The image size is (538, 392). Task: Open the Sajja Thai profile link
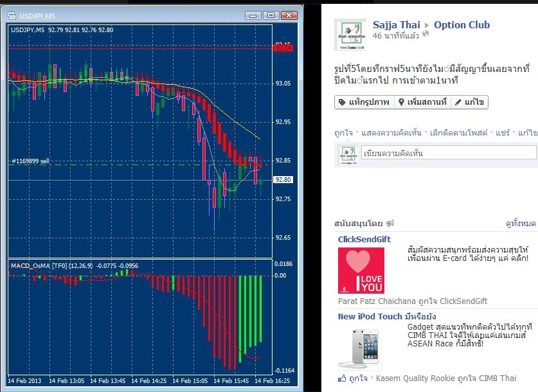[397, 24]
